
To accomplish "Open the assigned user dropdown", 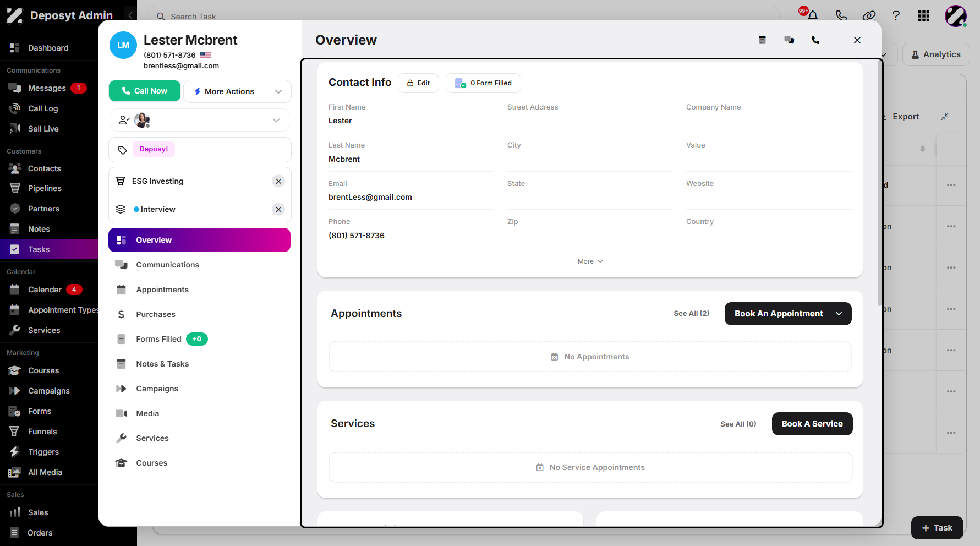I will point(200,120).
